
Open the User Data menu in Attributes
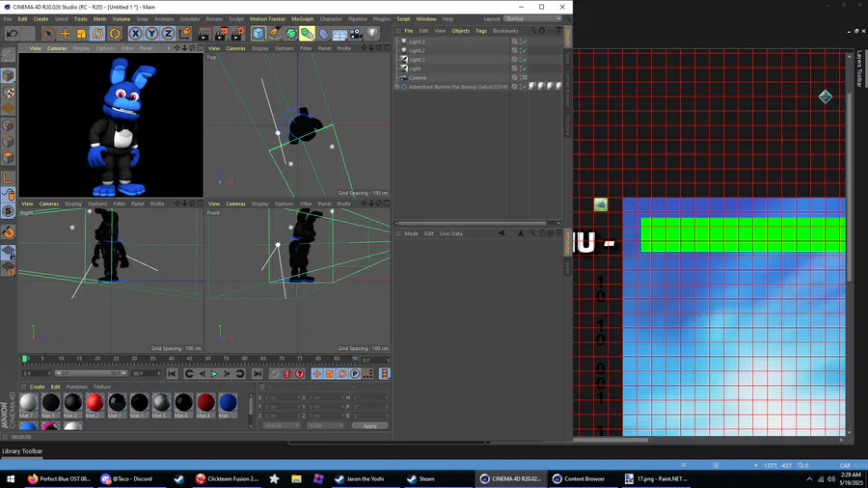pyautogui.click(x=451, y=234)
